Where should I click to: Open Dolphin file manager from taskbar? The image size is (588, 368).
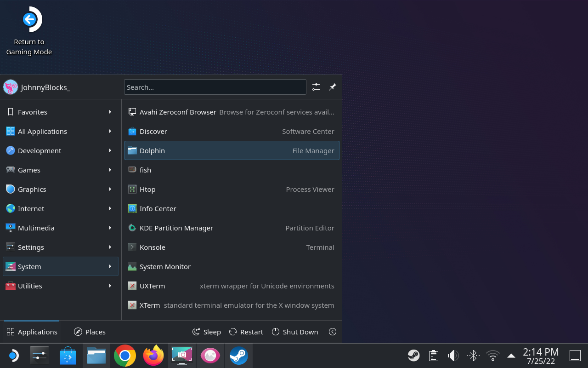[96, 356]
